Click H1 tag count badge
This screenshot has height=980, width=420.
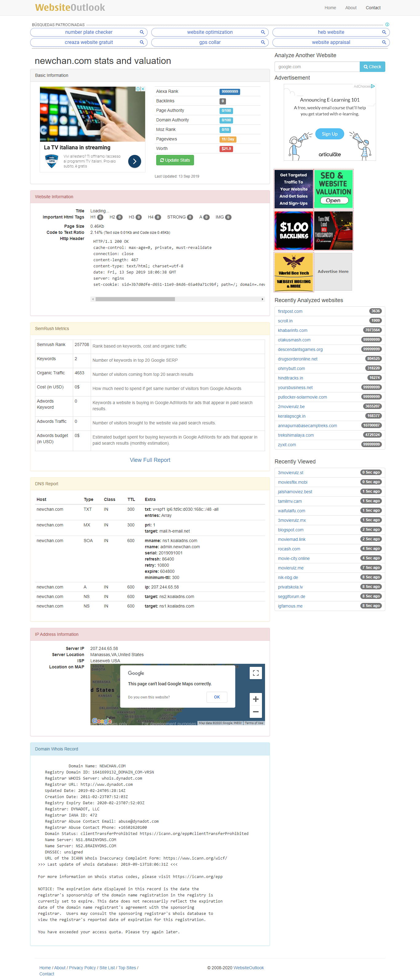click(100, 217)
